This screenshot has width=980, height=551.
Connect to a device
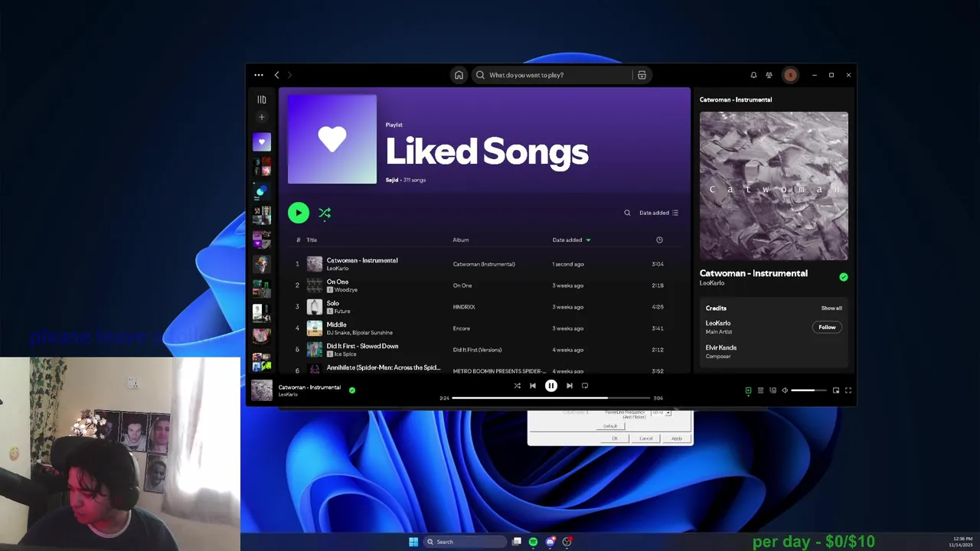coord(773,390)
